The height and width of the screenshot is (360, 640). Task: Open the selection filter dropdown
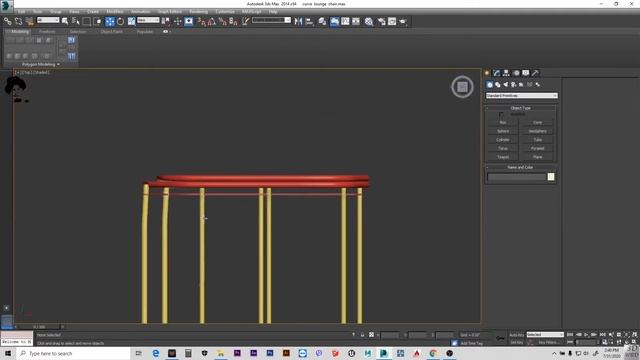(x=48, y=20)
